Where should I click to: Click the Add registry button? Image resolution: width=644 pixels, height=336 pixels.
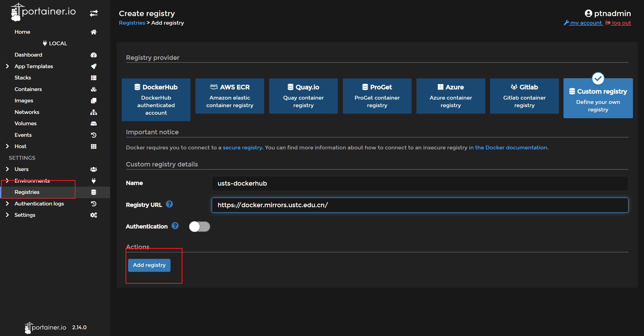pos(149,265)
